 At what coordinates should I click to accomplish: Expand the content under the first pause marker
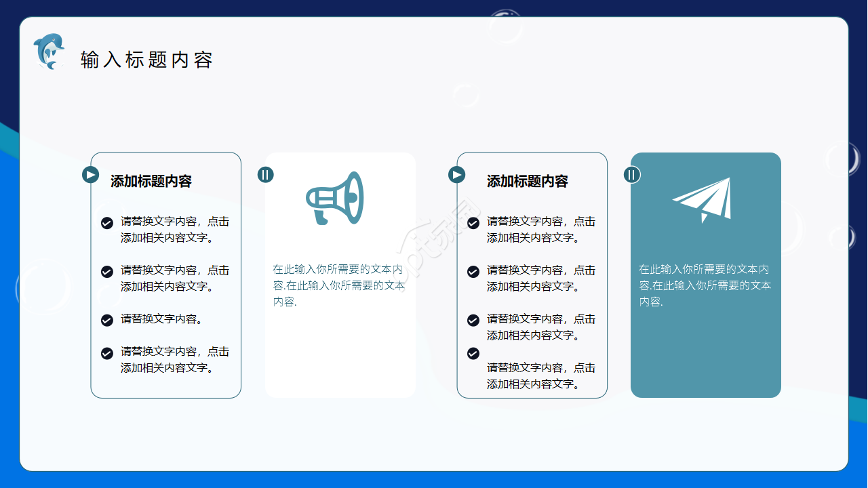[x=266, y=174]
